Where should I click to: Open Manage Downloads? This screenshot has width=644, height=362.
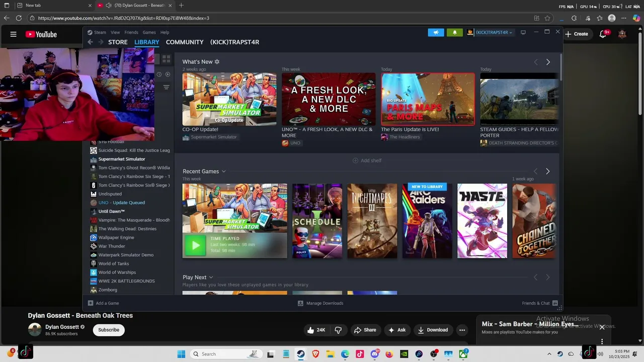pyautogui.click(x=320, y=303)
